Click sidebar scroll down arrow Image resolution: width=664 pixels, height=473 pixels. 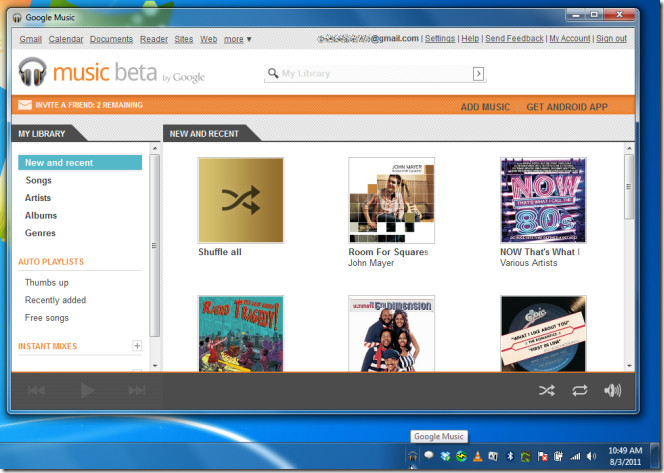pos(155,365)
